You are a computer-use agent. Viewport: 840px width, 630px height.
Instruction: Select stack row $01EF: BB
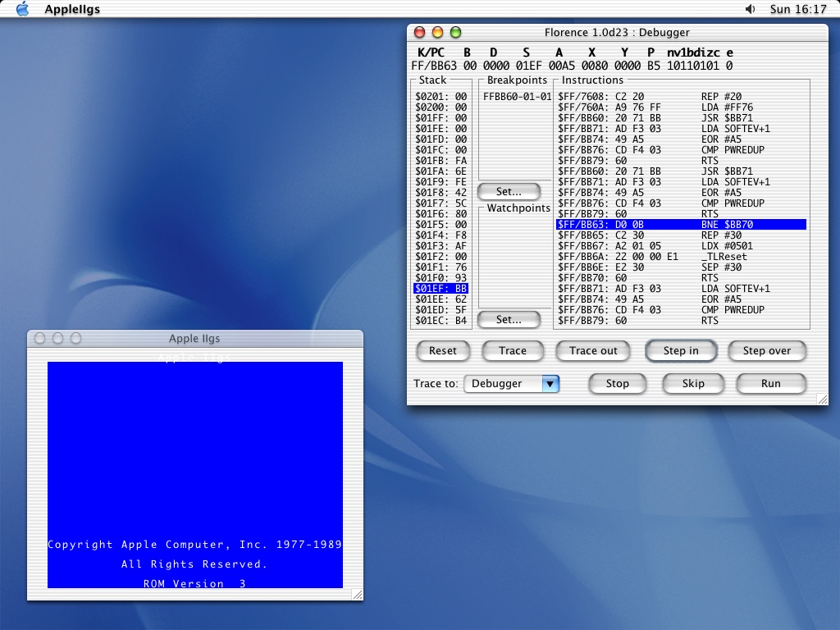441,289
